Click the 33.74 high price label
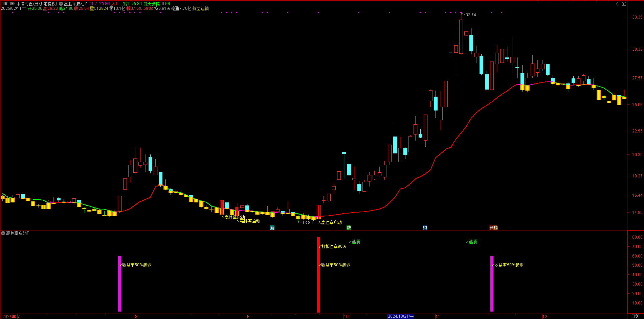644x319 pixels. click(471, 15)
